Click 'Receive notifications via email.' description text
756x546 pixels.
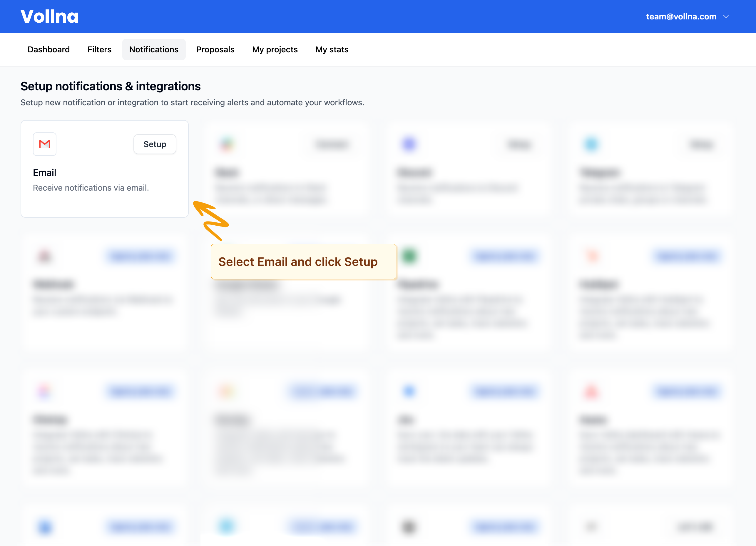click(91, 188)
